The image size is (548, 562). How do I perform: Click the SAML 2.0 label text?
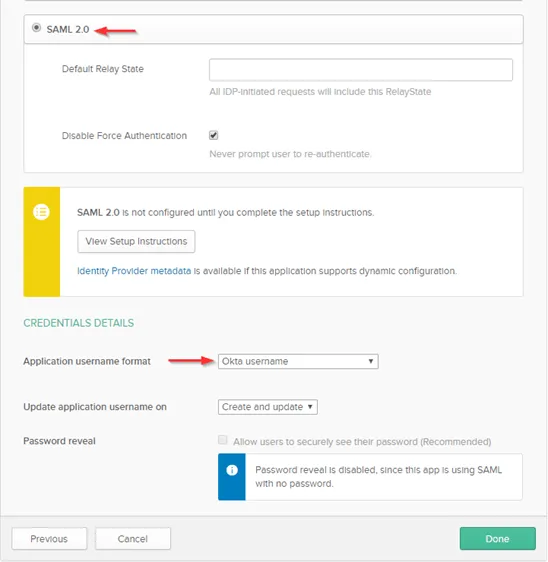(x=68, y=29)
